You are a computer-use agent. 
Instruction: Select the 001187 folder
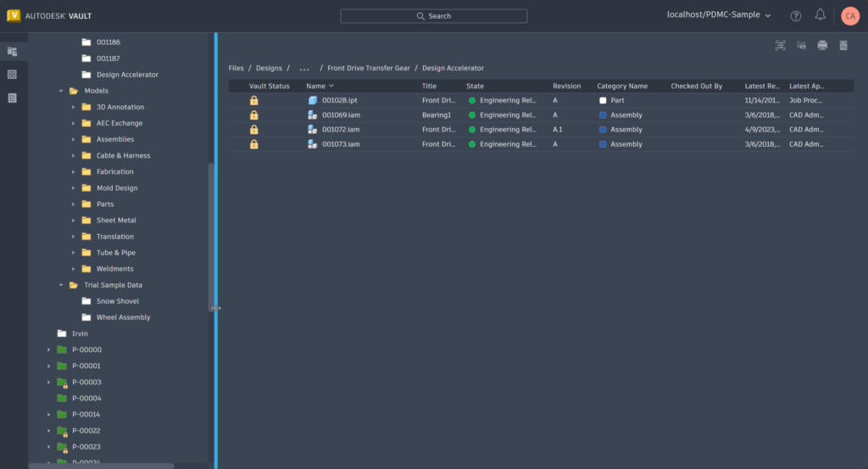click(x=108, y=59)
